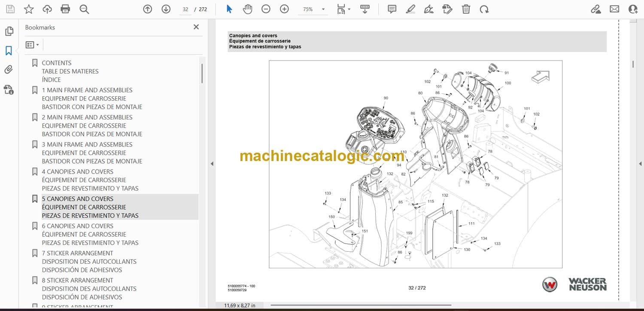644x311 pixels.
Task: Open bookmark 7 Sticker Arrangement
Action: 77,253
